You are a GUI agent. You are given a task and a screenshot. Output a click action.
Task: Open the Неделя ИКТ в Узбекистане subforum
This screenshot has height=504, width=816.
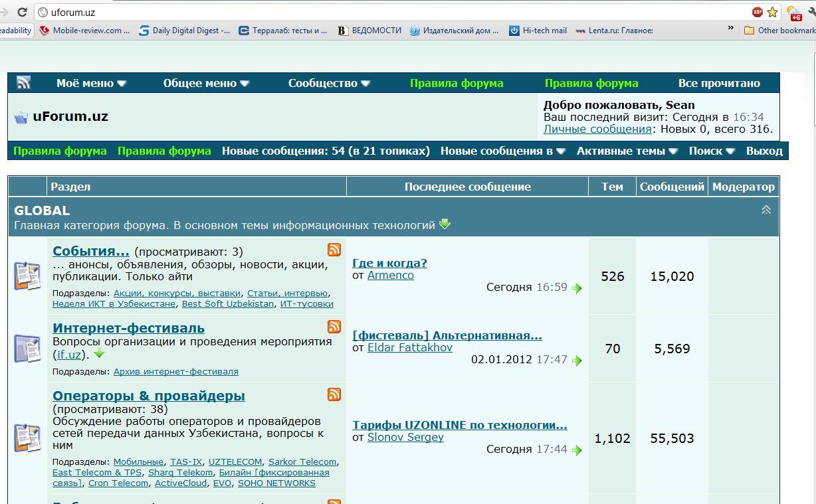[x=114, y=303]
